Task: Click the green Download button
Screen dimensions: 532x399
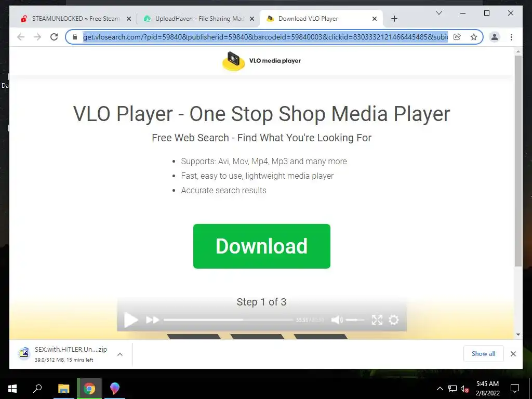Action: pos(262,246)
